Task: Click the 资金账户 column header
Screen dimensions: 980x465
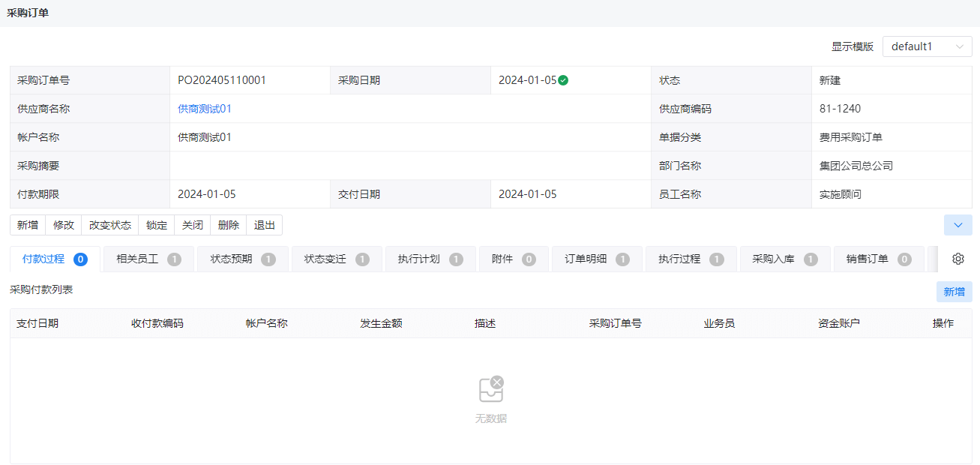Action: click(x=839, y=323)
